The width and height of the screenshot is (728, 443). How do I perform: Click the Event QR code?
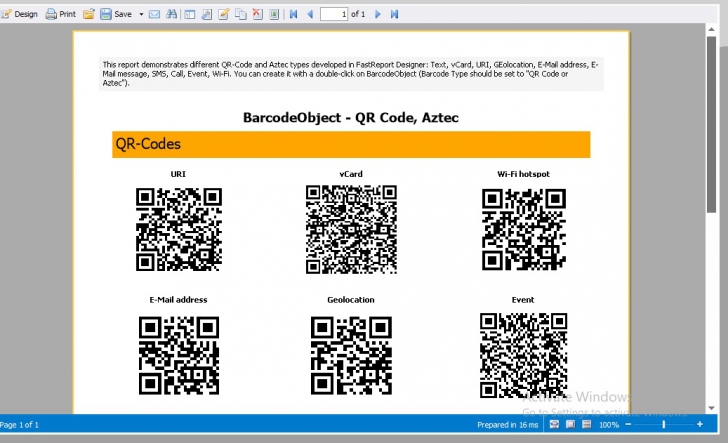(523, 356)
